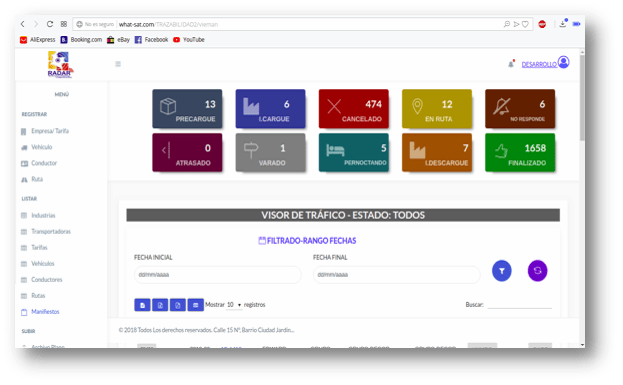Viewport: 623px width, 385px height.
Task: Toggle the sidebar with the hamburger icon
Action: 118,64
